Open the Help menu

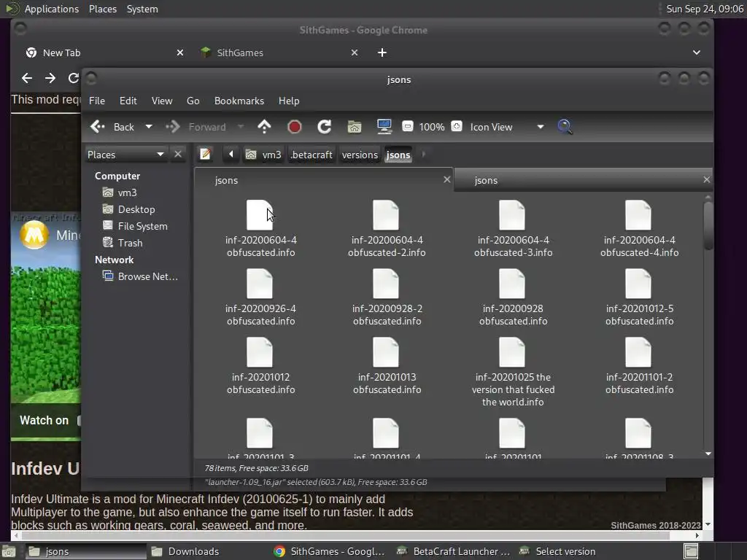[x=289, y=101]
